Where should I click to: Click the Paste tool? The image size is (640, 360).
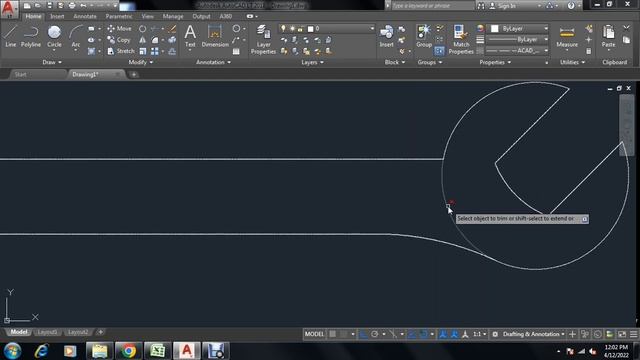[x=608, y=36]
